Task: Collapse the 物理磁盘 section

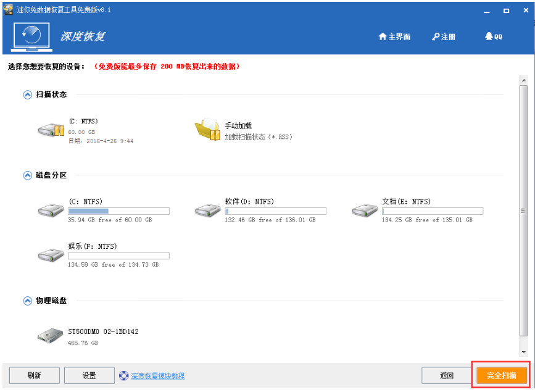Action: pos(27,301)
